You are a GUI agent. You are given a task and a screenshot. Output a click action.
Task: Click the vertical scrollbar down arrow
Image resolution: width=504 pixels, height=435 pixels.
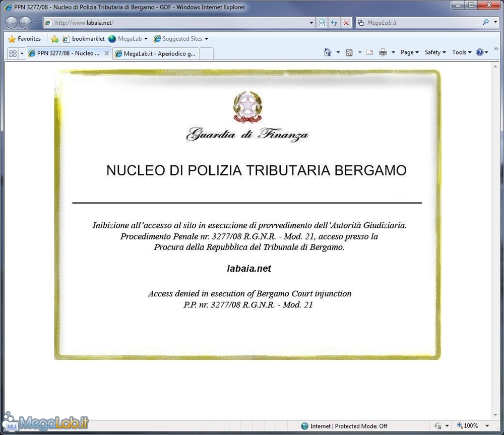pos(495,415)
